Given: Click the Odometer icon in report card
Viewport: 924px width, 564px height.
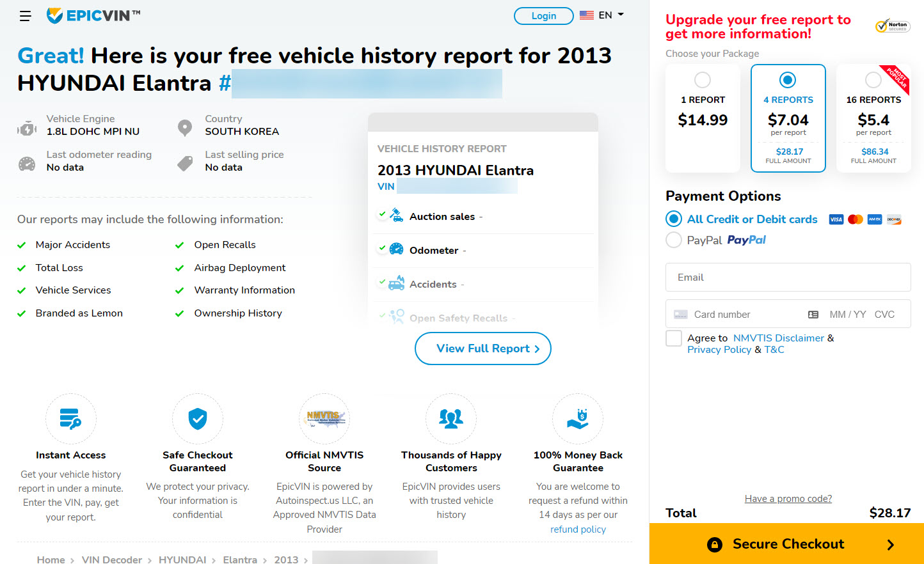Looking at the screenshot, I should 397,249.
